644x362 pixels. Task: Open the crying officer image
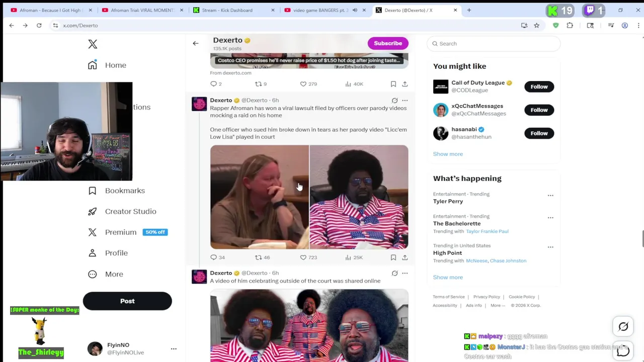tap(260, 197)
